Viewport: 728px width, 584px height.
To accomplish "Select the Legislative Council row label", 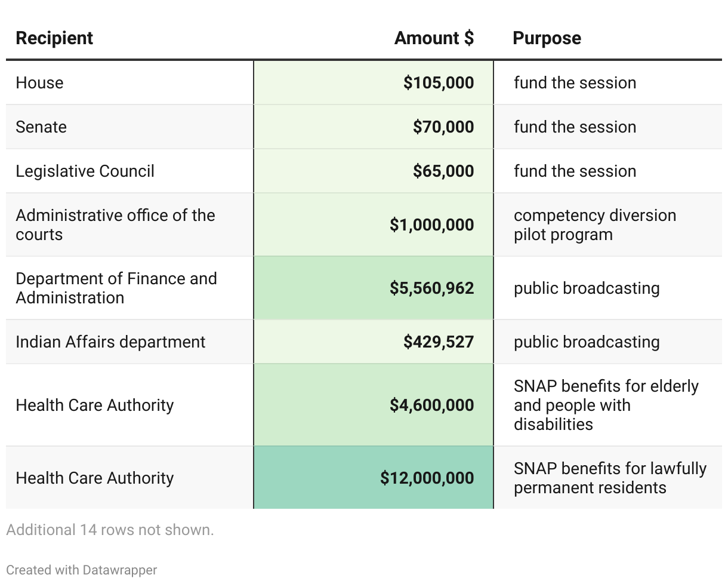I will click(x=85, y=171).
